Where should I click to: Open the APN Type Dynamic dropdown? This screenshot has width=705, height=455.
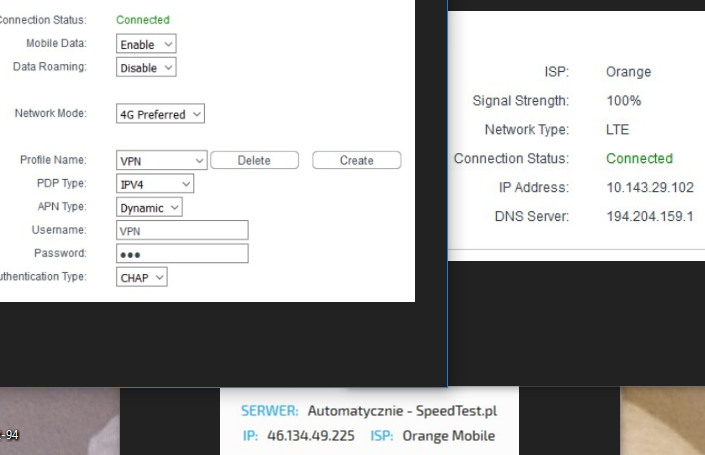(149, 207)
